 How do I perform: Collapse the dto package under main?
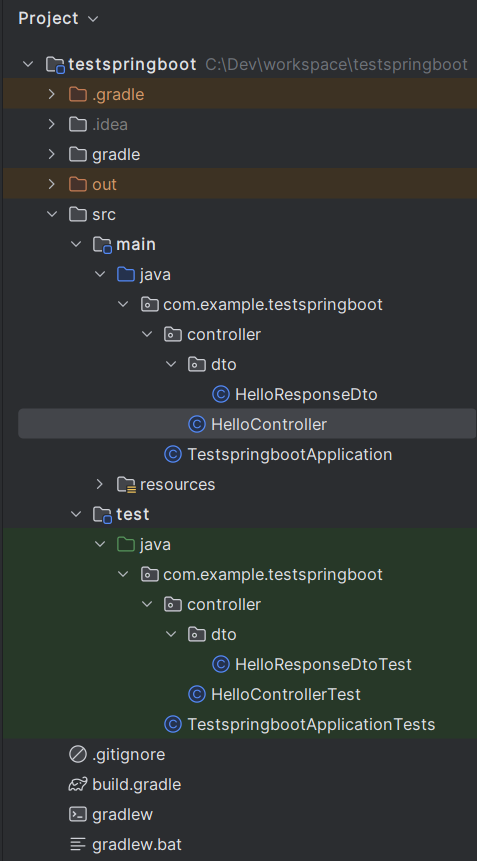pos(172,364)
